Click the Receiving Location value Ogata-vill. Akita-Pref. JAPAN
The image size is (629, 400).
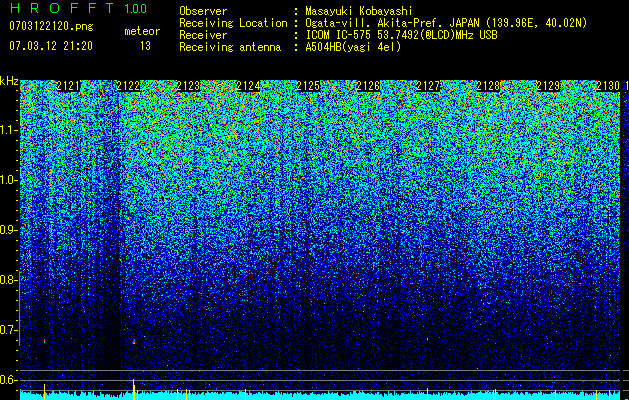[393, 23]
